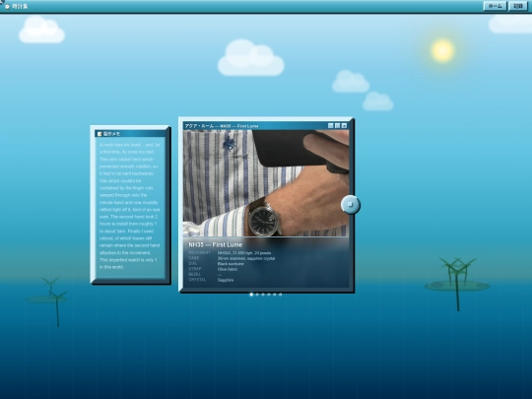Select the second carousel pagination dot
532x399 pixels.
click(257, 295)
